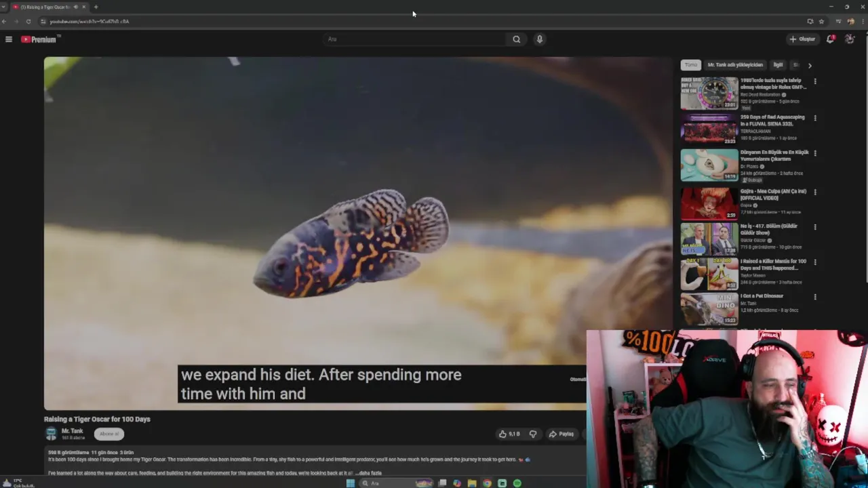Click the browser back arrow
Screen dimensions: 868x488
pos(4,21)
